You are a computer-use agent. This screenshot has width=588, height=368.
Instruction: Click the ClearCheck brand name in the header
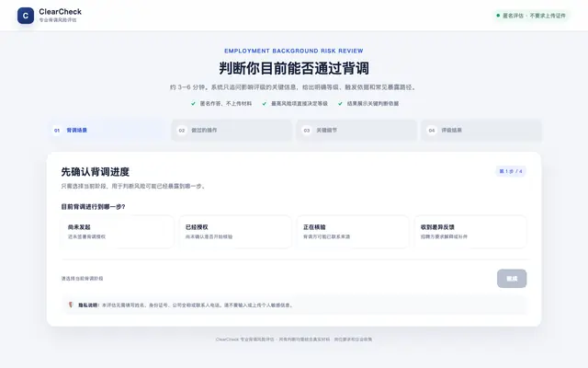[60, 12]
